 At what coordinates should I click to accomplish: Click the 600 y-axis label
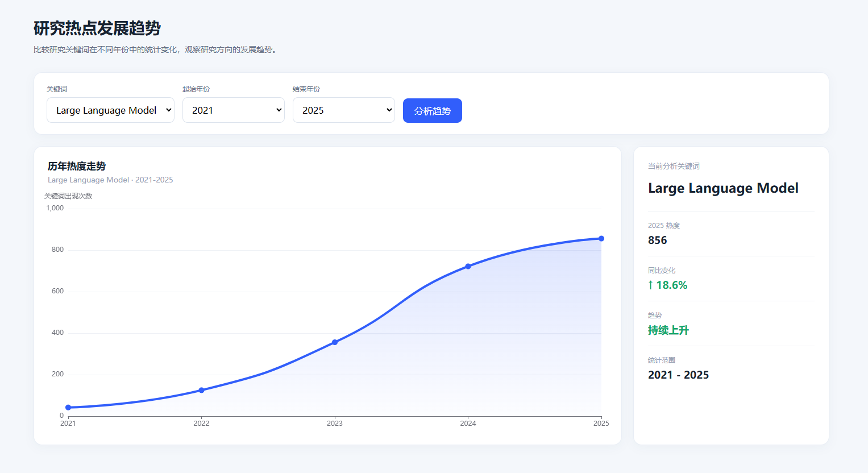pyautogui.click(x=57, y=291)
